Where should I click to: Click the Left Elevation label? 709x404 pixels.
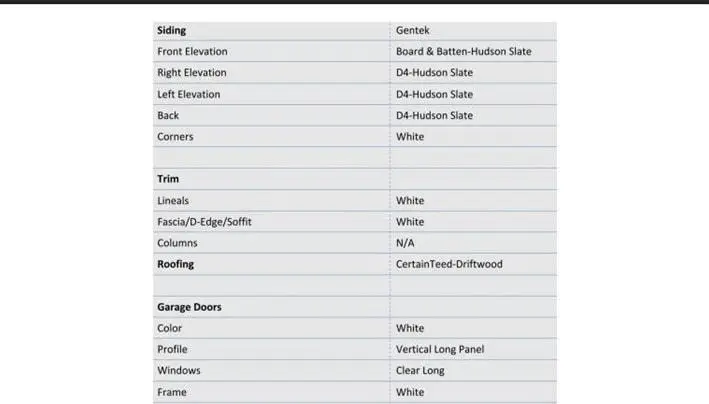(x=189, y=94)
